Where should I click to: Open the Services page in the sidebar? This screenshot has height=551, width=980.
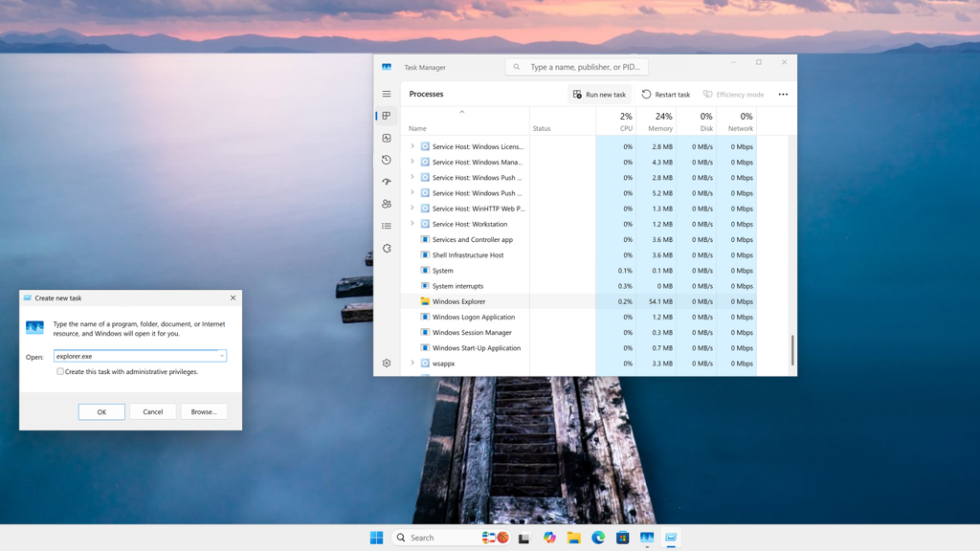386,248
